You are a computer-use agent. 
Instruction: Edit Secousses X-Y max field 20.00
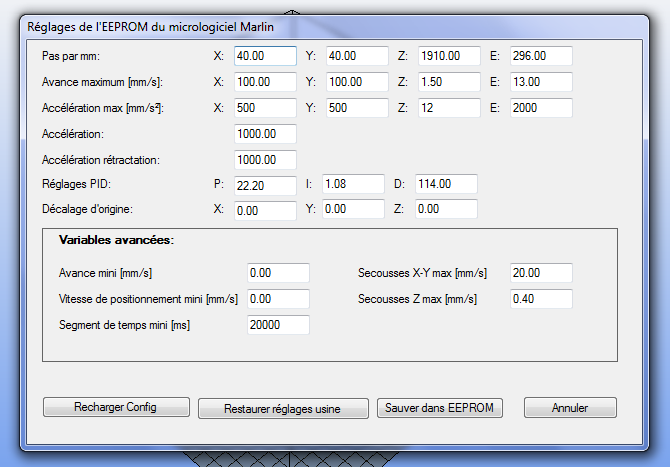[x=541, y=273]
